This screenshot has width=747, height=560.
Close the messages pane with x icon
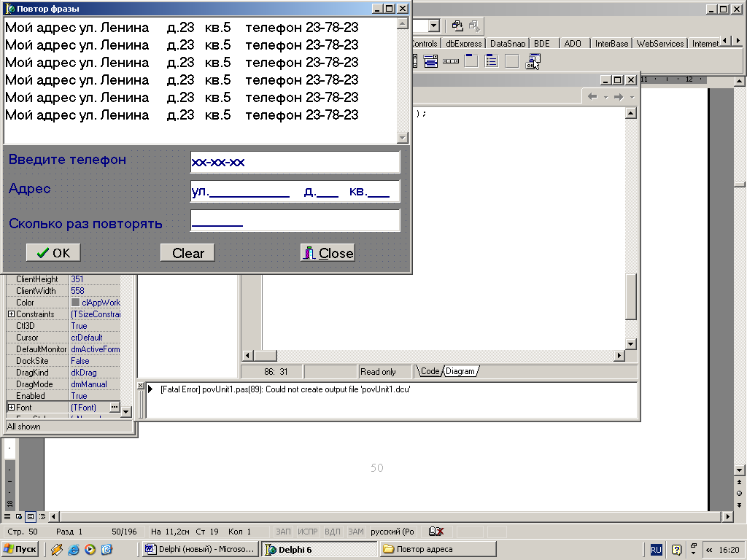coord(141,386)
